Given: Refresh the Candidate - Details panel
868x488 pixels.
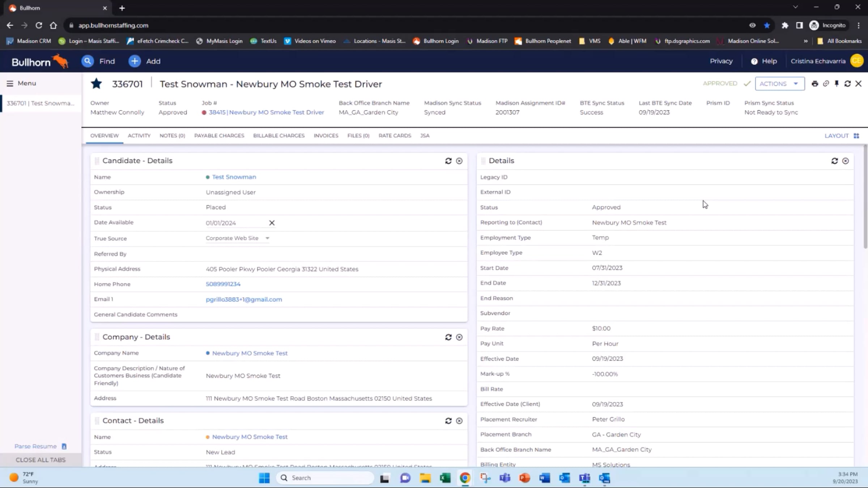Looking at the screenshot, I should pos(448,161).
